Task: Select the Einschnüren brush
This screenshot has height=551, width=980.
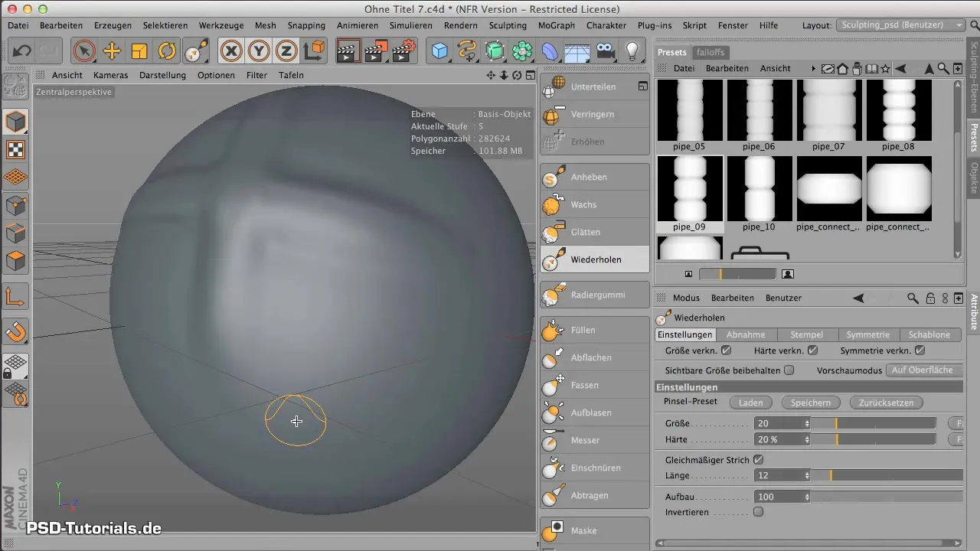Action: 595,468
